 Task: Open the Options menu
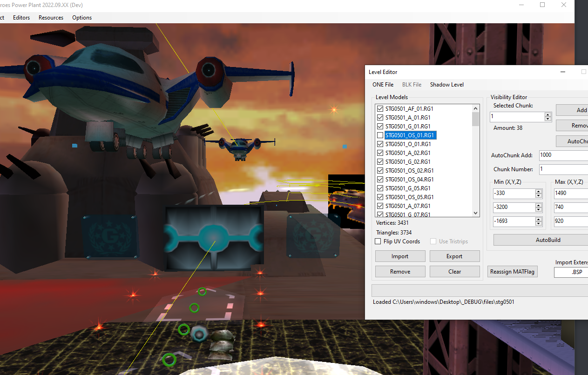click(81, 17)
